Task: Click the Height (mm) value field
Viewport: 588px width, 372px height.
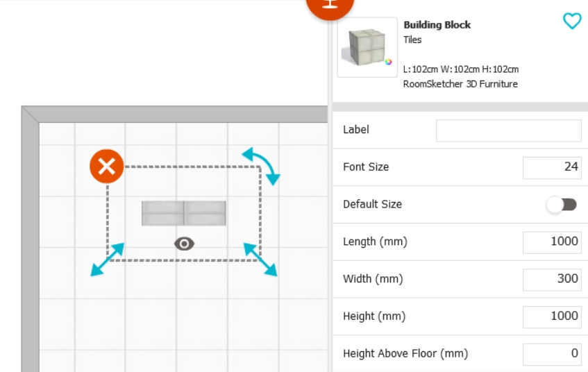Action: click(x=552, y=317)
